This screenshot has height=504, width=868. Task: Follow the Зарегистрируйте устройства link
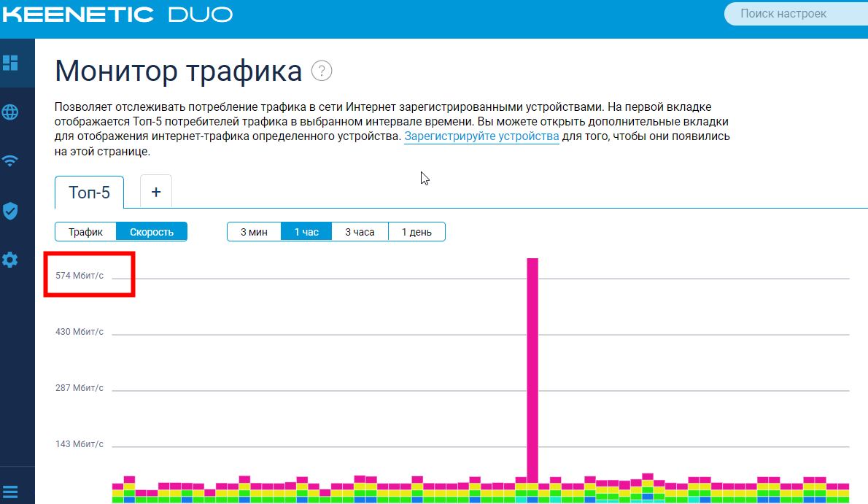[481, 136]
